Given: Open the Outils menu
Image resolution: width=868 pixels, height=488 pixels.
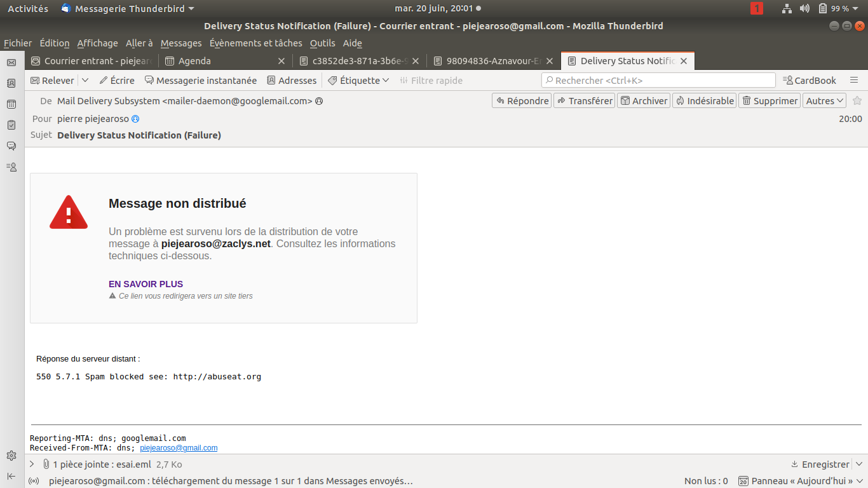Looking at the screenshot, I should pos(322,43).
